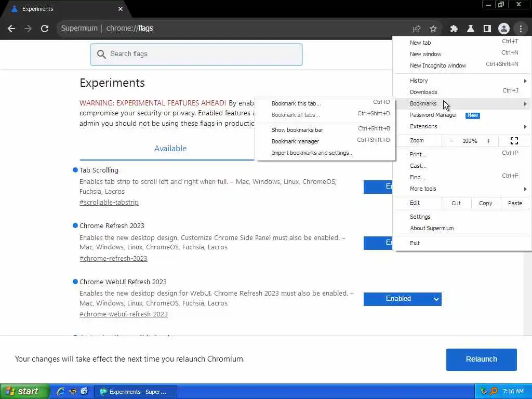This screenshot has height=399, width=532.
Task: Open the profile avatar icon
Action: 504,29
